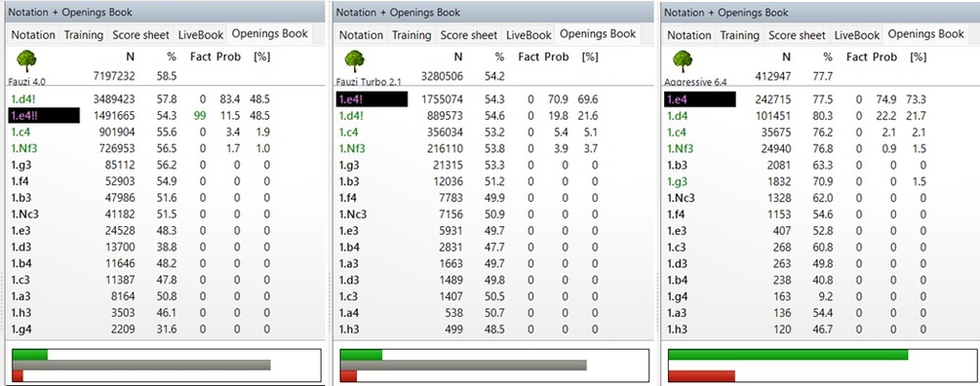Click Prob column header in Fauzi 4.0 panel
The width and height of the screenshot is (980, 386).
click(229, 57)
